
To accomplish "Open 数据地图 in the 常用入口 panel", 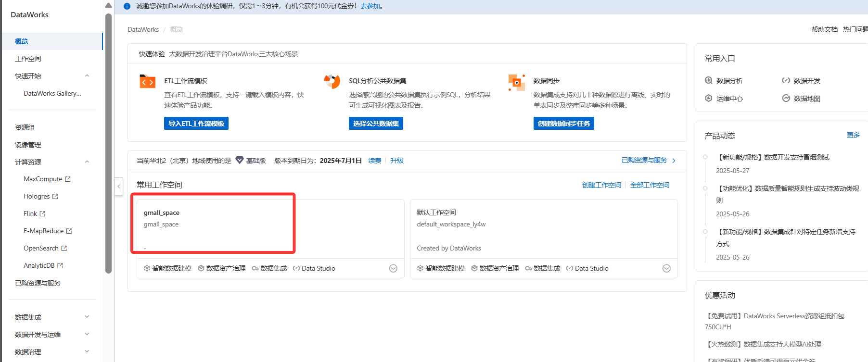I will tap(802, 99).
